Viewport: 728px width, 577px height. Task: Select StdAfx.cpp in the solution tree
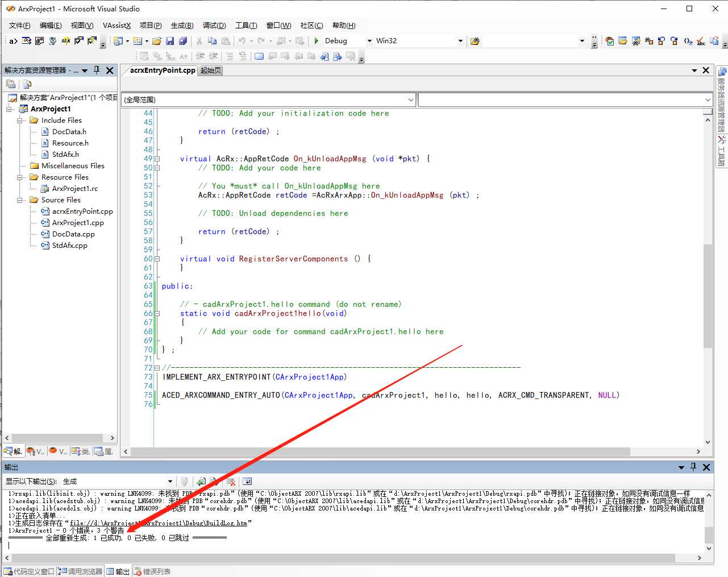point(70,246)
